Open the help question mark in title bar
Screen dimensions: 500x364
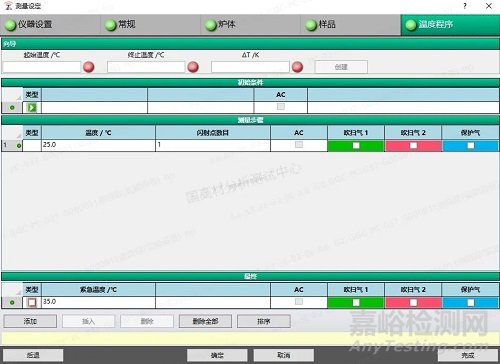pos(465,6)
